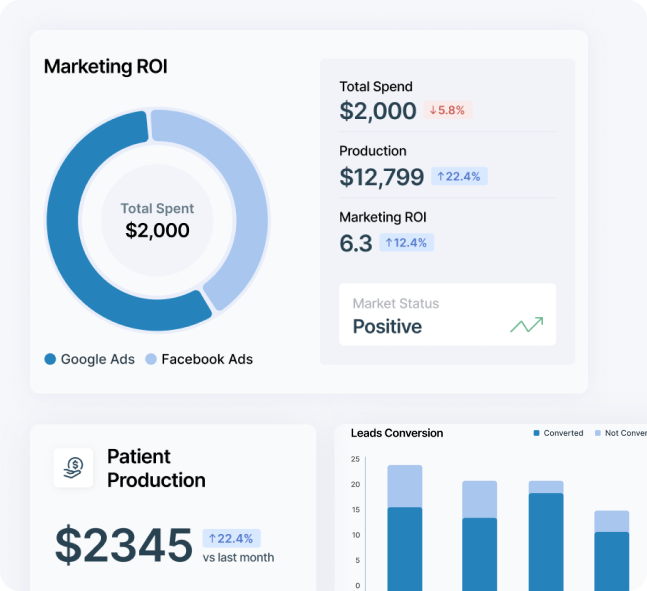Click the Converted legend square
647x591 pixels.
(536, 433)
